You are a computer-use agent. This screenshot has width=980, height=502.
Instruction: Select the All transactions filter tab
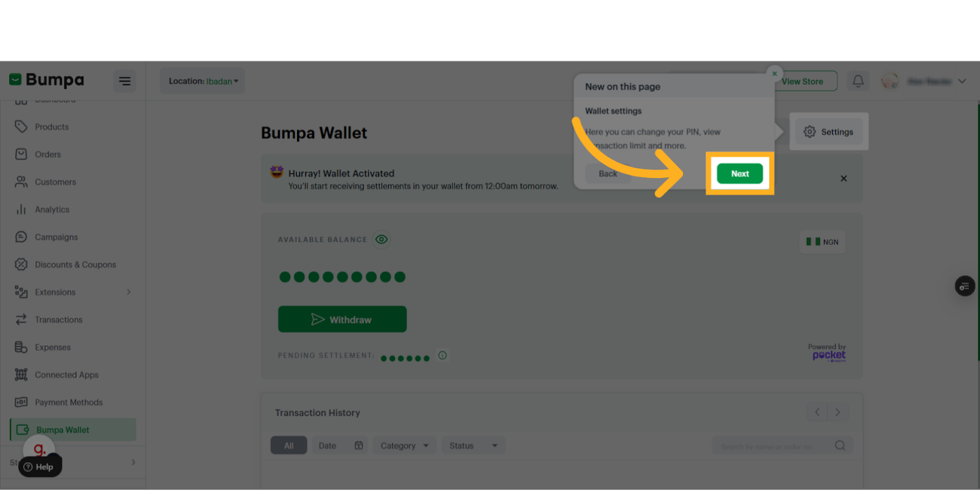289,445
